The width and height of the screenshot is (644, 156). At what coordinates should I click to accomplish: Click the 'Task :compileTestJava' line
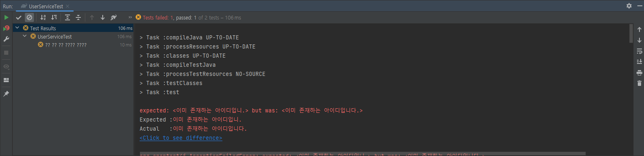point(178,65)
